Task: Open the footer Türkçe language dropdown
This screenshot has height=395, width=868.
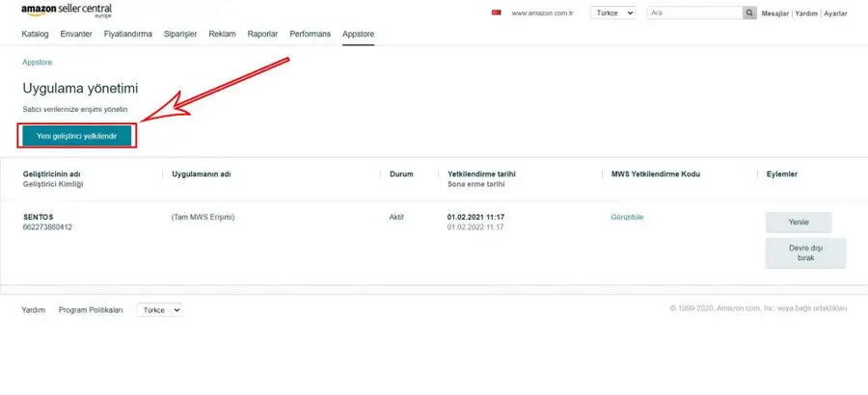Action: 159,310
